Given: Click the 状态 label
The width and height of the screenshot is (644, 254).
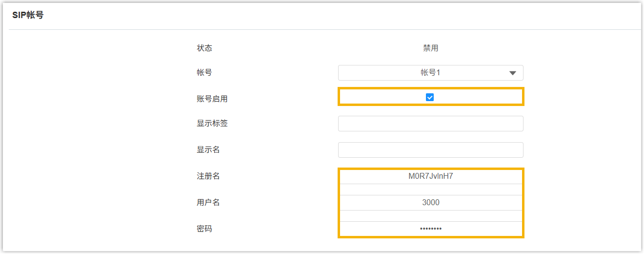Looking at the screenshot, I should pyautogui.click(x=204, y=48).
